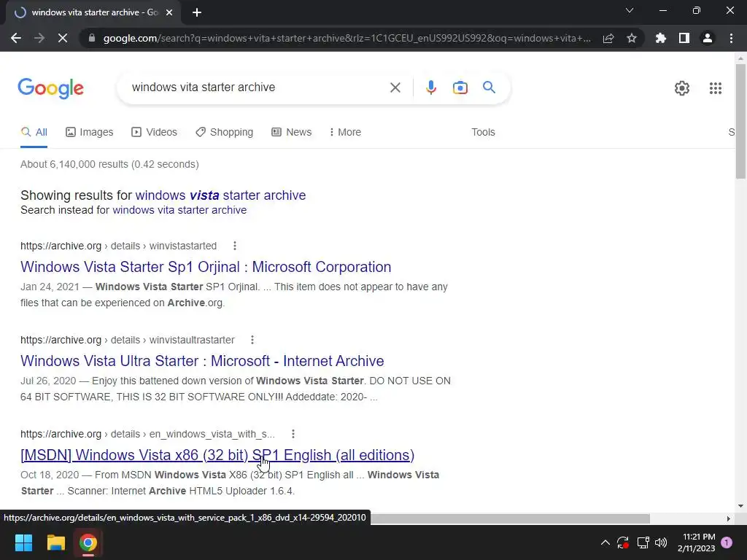The width and height of the screenshot is (747, 560).
Task: Click the scroll right arrow
Action: [x=728, y=518]
